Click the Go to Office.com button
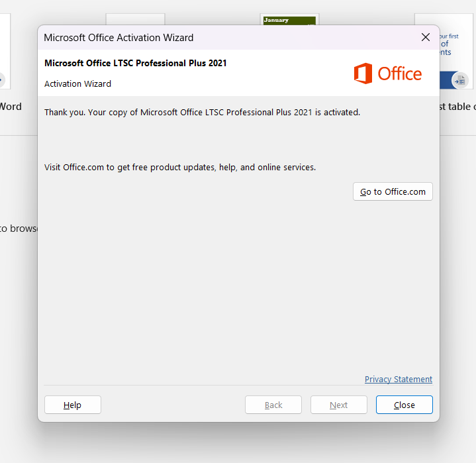Viewport: 476px width, 463px height. coord(393,191)
